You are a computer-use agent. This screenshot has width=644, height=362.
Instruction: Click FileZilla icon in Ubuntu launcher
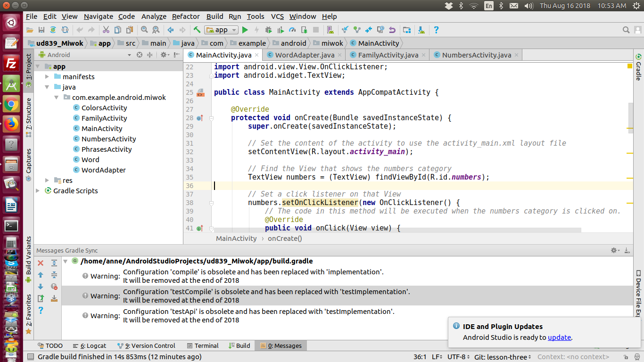(11, 64)
